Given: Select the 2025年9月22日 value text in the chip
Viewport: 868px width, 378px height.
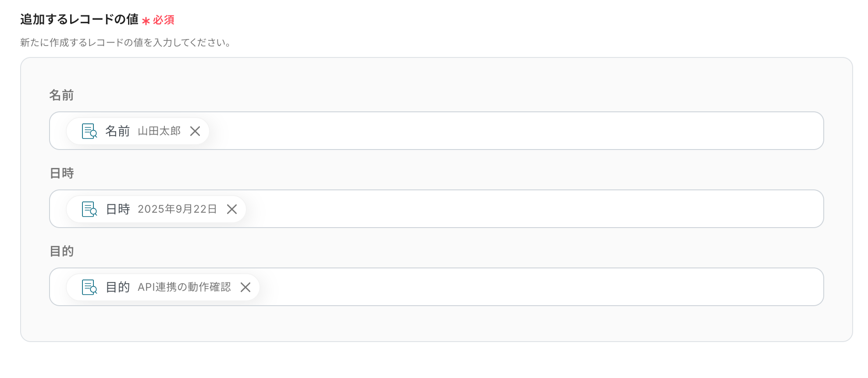Looking at the screenshot, I should [x=177, y=209].
